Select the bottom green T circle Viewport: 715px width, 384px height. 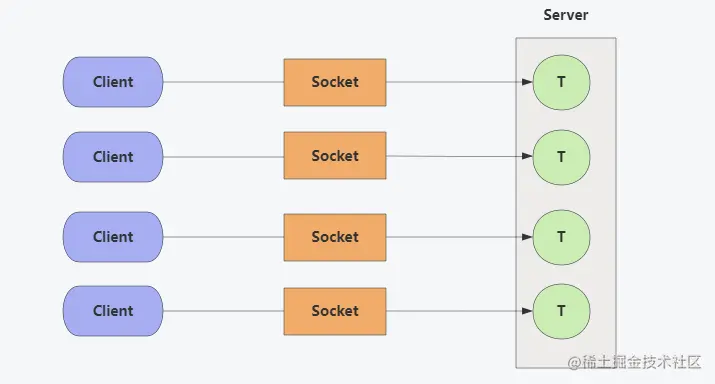pos(561,311)
